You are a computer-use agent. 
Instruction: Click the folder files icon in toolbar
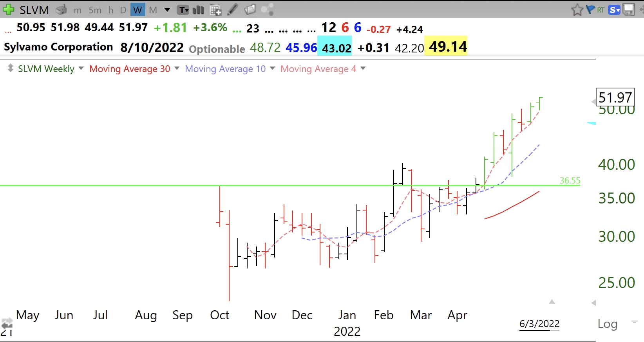coord(250,10)
